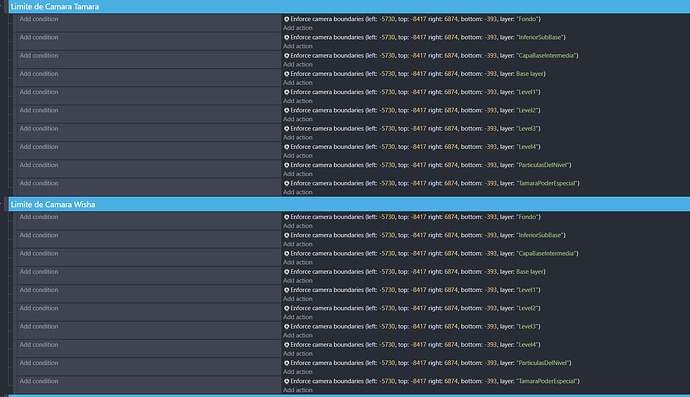Screen dimensions: 690x397
Task: Click camera action icon for Wisha group's "Fondo" row
Action: [286, 217]
